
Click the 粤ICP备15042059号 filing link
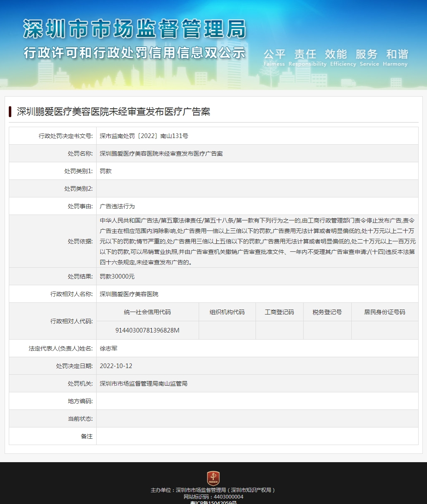(x=213, y=503)
